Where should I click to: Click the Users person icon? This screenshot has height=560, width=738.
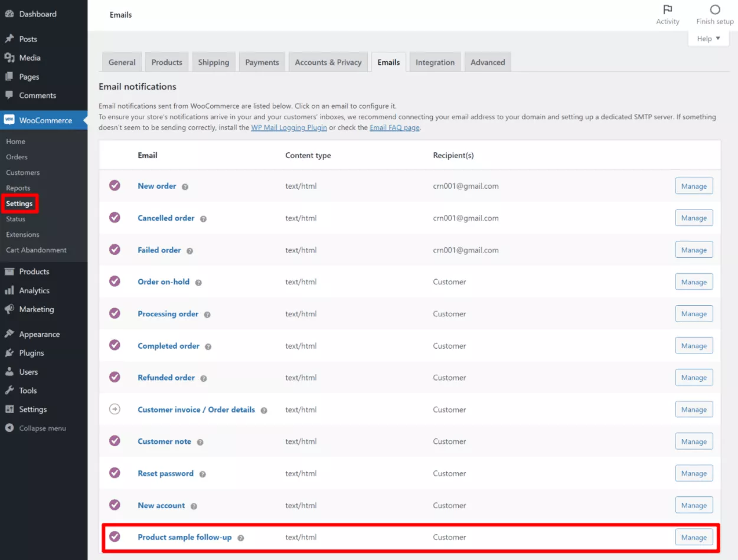[9, 372]
